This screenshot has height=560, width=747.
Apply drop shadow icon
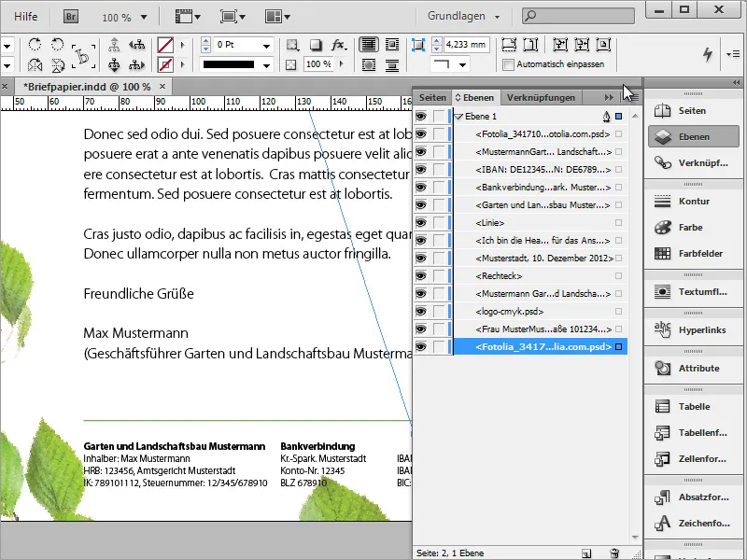(316, 45)
